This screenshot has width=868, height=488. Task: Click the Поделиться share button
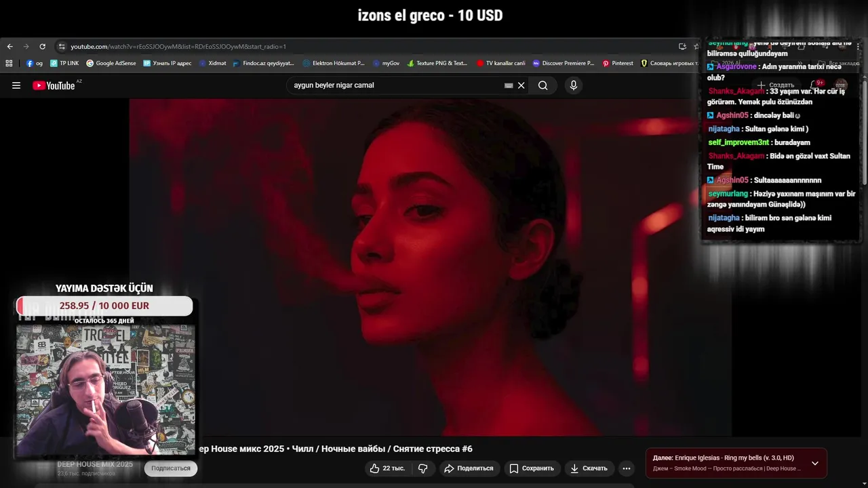[469, 468]
